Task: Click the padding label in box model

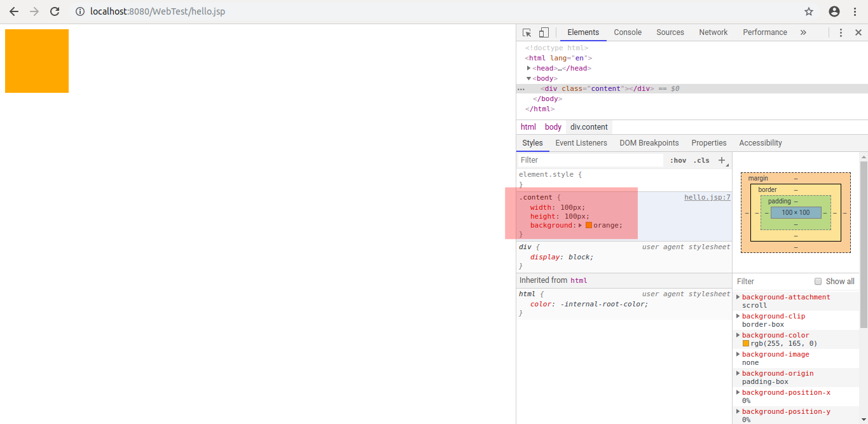Action: tap(779, 202)
